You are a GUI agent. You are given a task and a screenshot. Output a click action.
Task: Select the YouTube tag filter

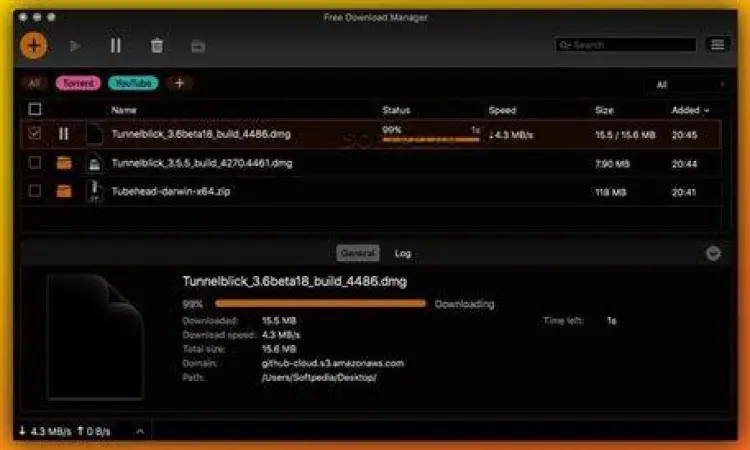tap(133, 83)
